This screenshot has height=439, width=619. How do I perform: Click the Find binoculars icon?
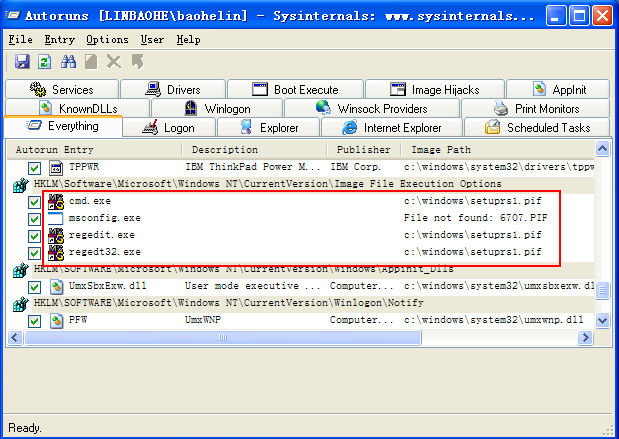tap(68, 62)
